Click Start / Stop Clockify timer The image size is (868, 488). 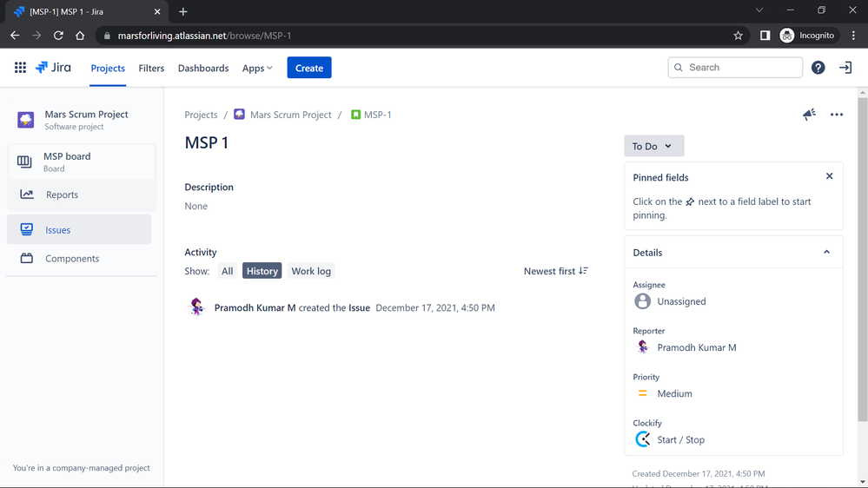680,440
